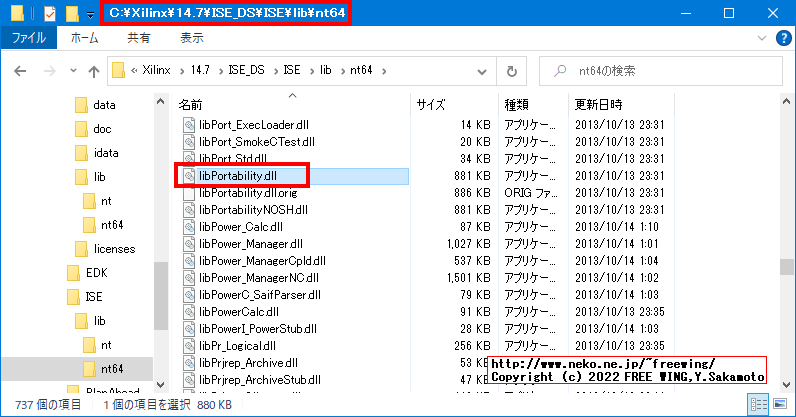796x417 pixels.
Task: Click the libPower_Calc.dll file icon
Action: (189, 227)
